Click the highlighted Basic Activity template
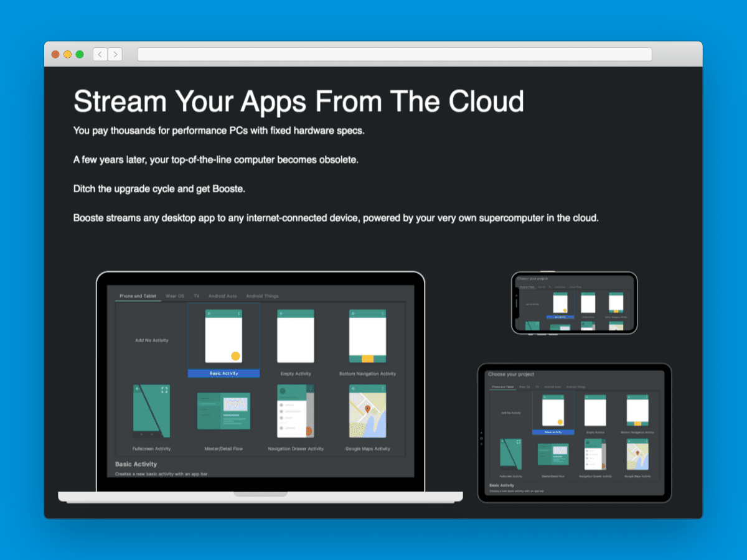747x560 pixels. 223,373
